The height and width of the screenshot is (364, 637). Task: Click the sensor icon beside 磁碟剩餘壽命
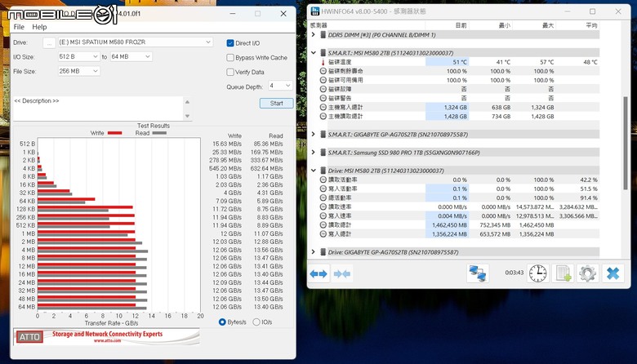323,71
